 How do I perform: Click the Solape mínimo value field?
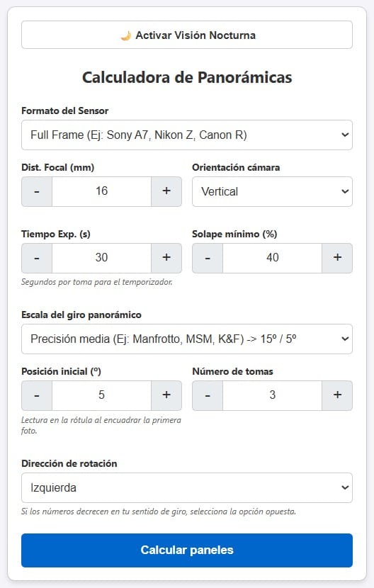pyautogui.click(x=272, y=258)
